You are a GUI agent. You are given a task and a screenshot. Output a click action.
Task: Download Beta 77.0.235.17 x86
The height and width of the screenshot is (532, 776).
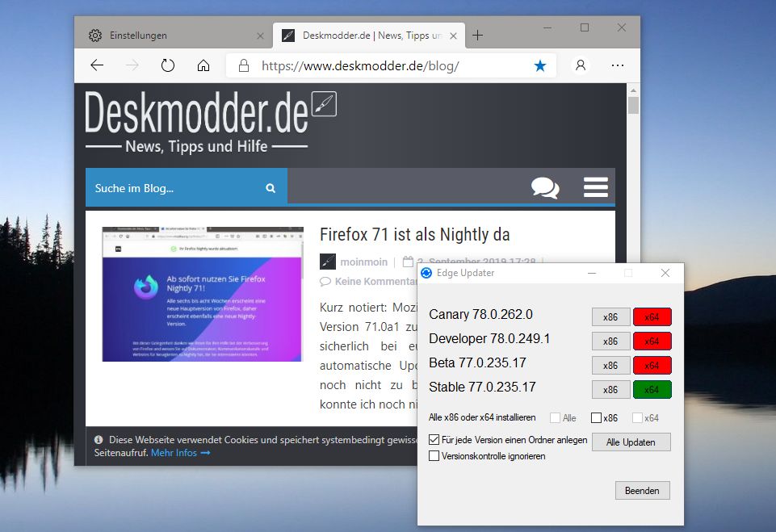[610, 366]
